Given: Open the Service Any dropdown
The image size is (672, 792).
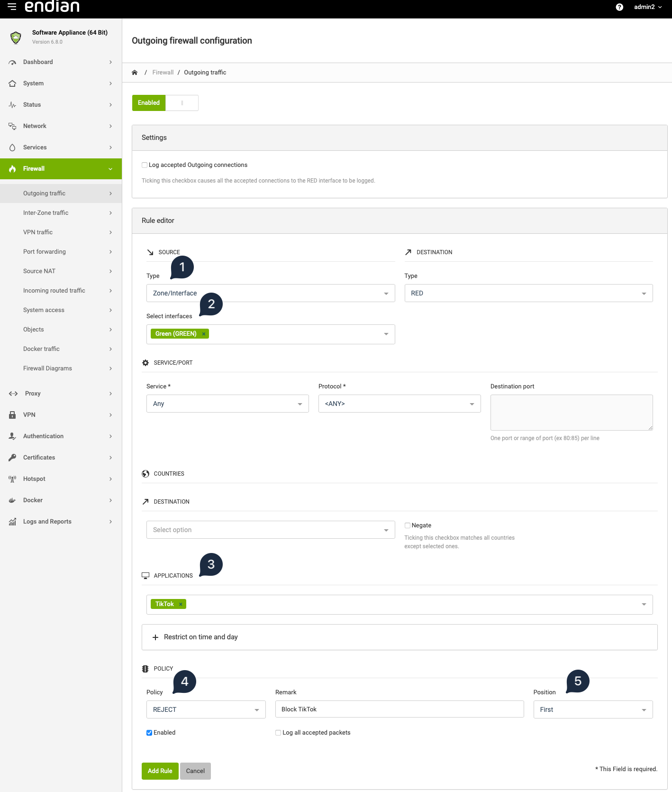Looking at the screenshot, I should [227, 404].
